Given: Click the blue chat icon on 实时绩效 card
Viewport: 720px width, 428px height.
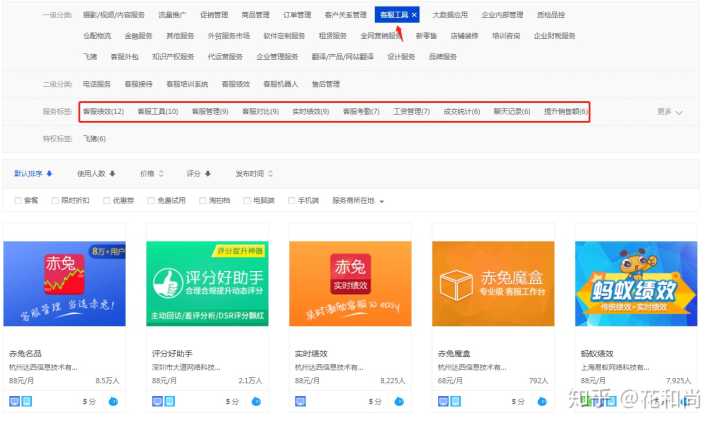Looking at the screenshot, I should [399, 401].
